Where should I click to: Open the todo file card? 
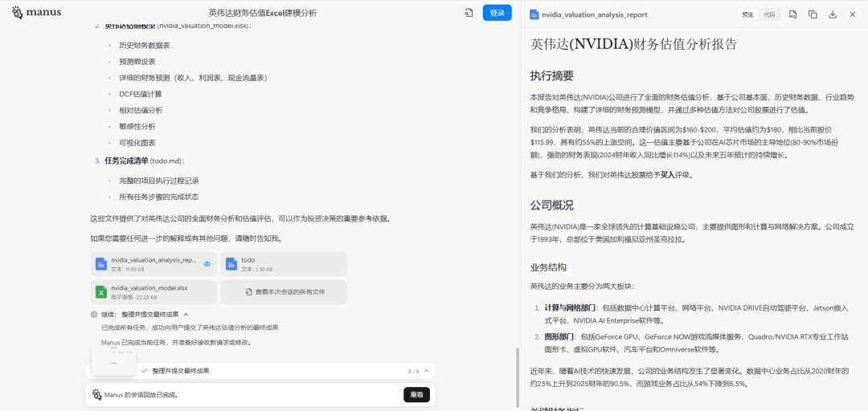pos(283,264)
